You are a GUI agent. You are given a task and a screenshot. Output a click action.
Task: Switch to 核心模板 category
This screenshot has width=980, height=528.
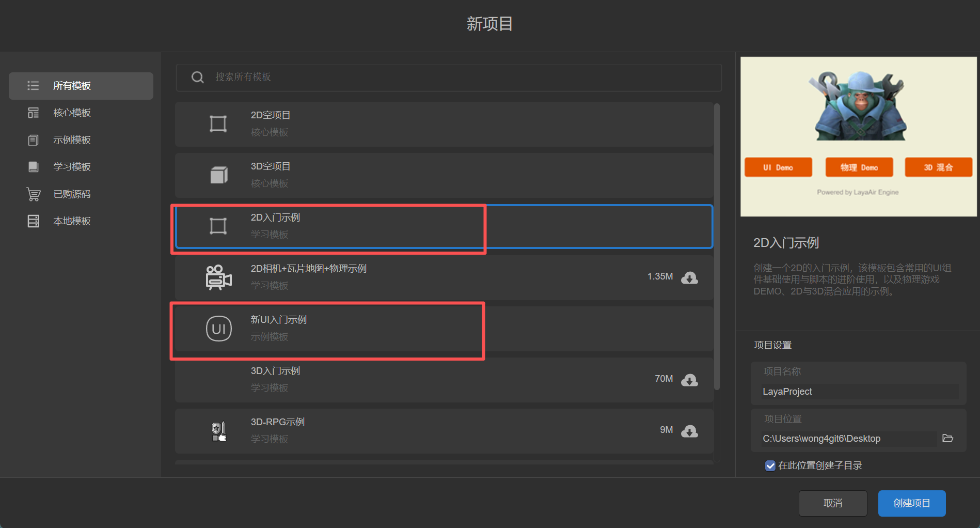tap(72, 113)
